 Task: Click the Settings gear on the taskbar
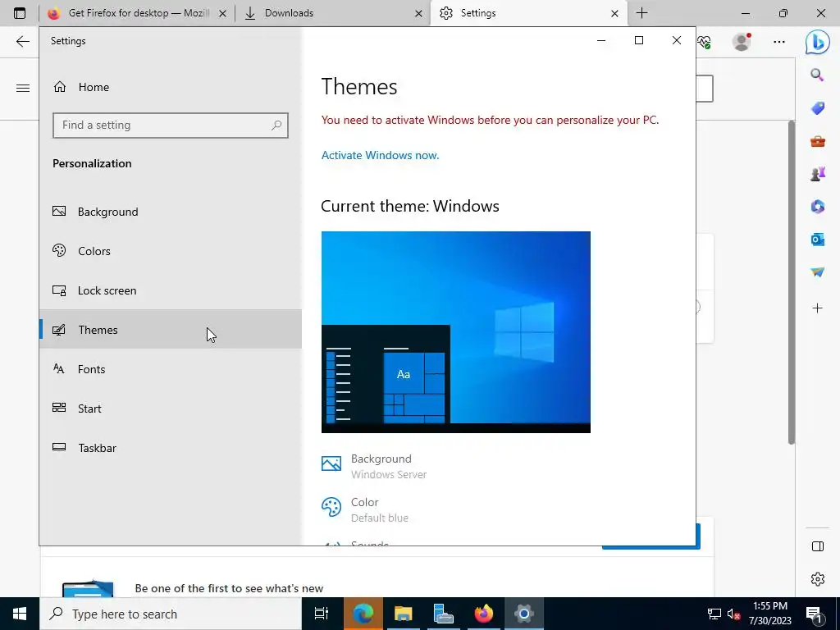click(x=523, y=614)
